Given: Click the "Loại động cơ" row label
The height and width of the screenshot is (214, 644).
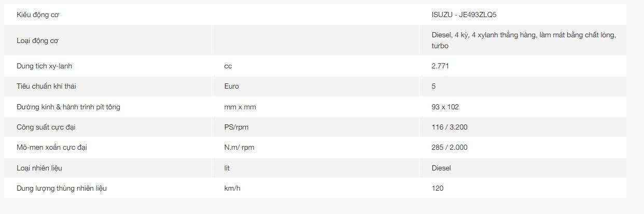Looking at the screenshot, I should pos(37,40).
